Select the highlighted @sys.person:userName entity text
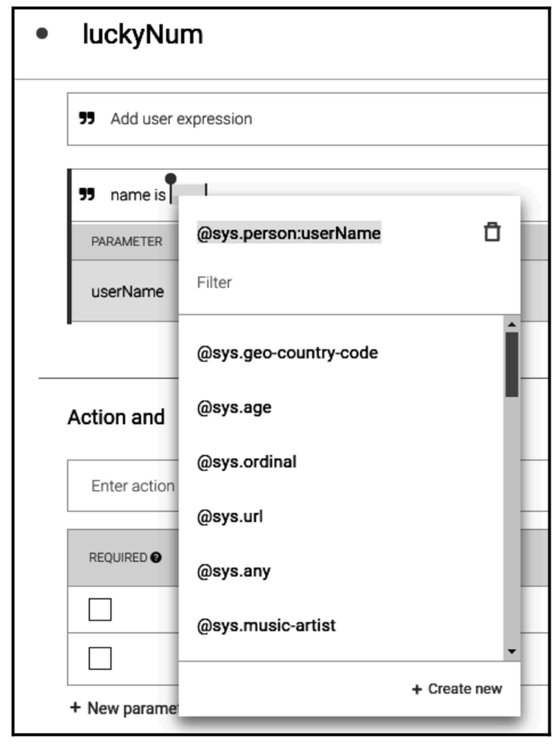Viewport: 560px width, 744px height. click(289, 233)
